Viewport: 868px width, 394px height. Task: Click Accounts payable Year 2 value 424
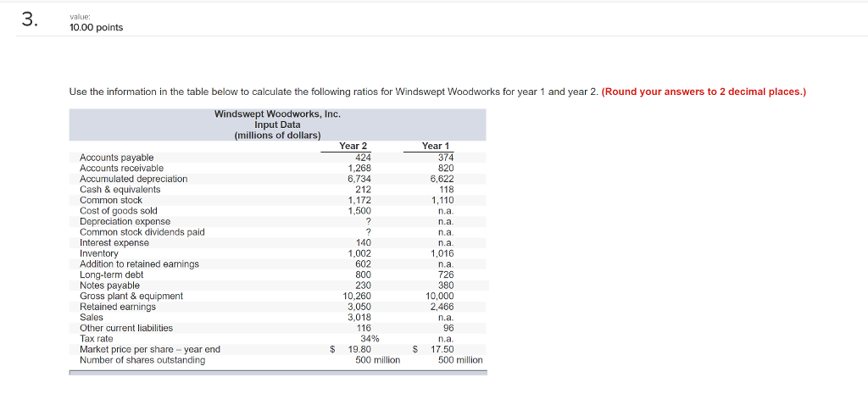[x=363, y=158]
